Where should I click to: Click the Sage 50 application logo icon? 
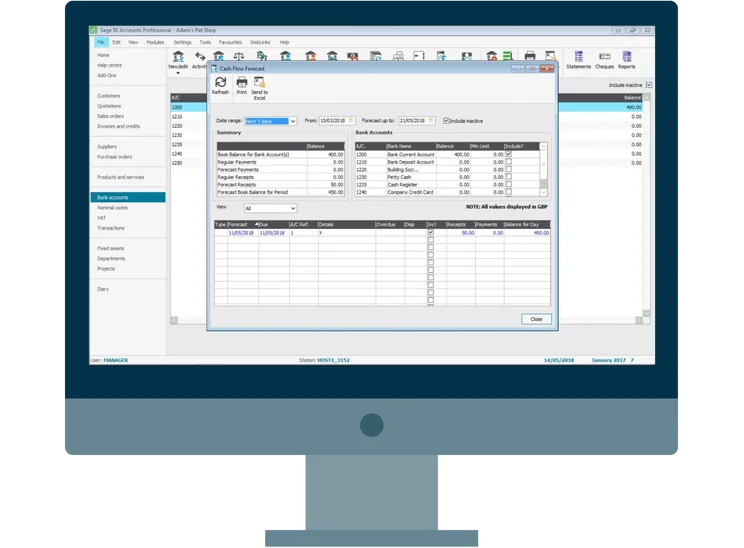(x=93, y=30)
